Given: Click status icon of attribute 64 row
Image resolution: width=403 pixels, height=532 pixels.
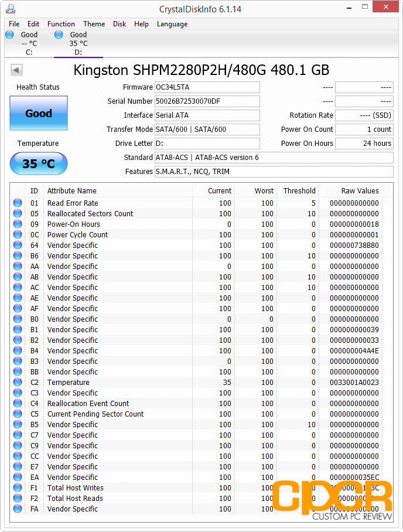Looking at the screenshot, I should [x=18, y=245].
